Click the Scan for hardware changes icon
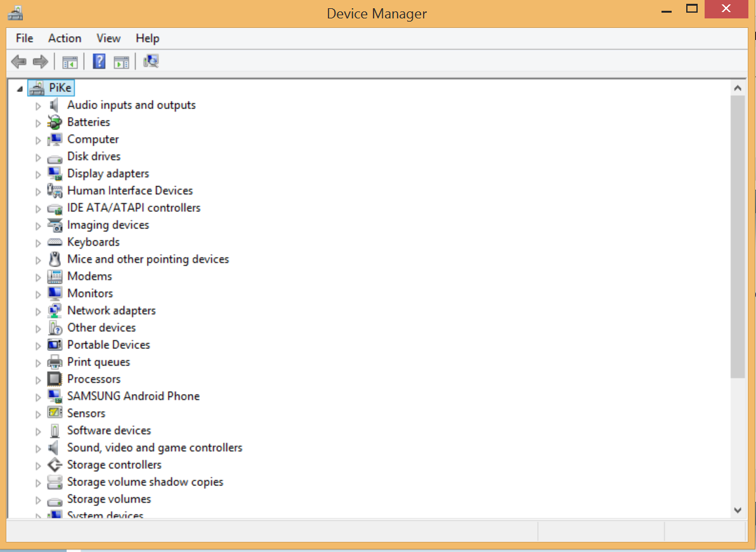The width and height of the screenshot is (756, 552). pyautogui.click(x=151, y=62)
